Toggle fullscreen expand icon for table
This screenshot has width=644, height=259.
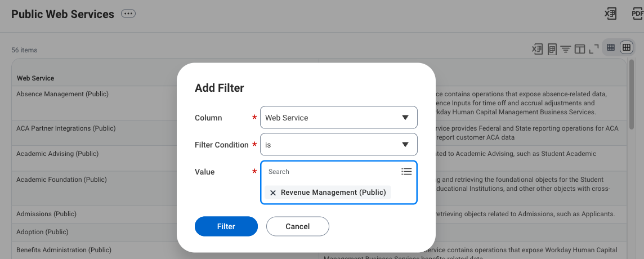click(x=593, y=50)
